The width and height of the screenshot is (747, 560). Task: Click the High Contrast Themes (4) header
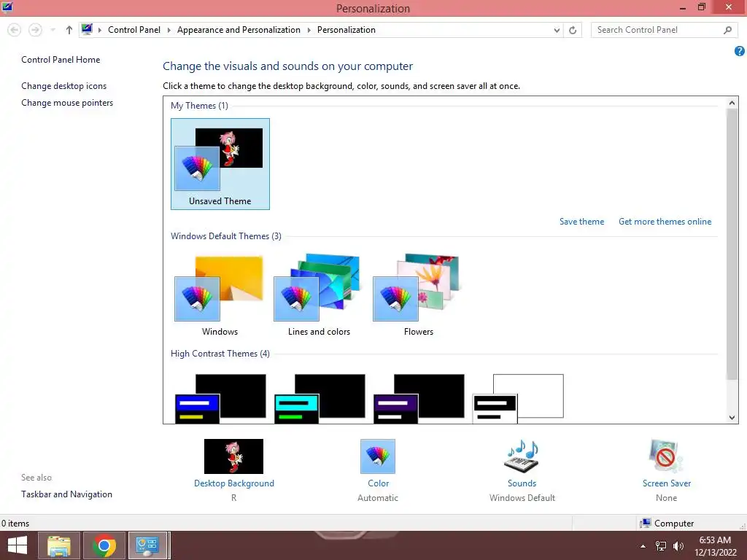[220, 354]
